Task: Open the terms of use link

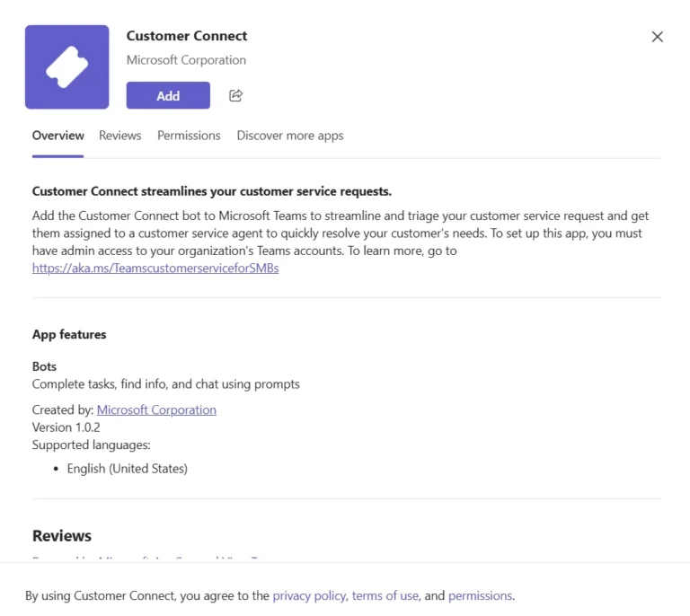Action: (385, 595)
